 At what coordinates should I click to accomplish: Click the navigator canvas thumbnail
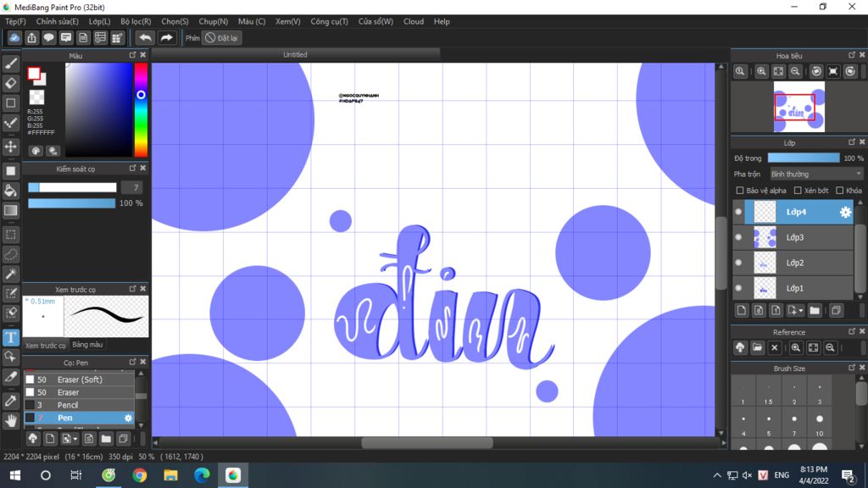click(x=798, y=107)
